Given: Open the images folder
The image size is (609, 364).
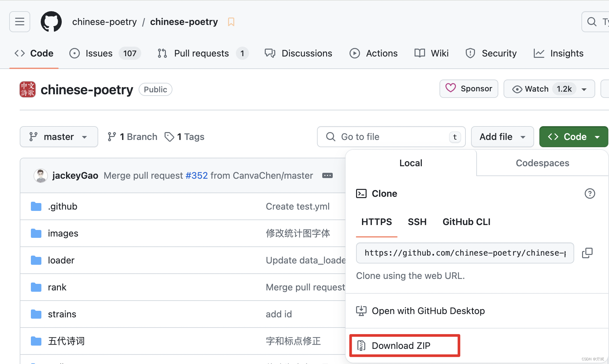Looking at the screenshot, I should [63, 233].
